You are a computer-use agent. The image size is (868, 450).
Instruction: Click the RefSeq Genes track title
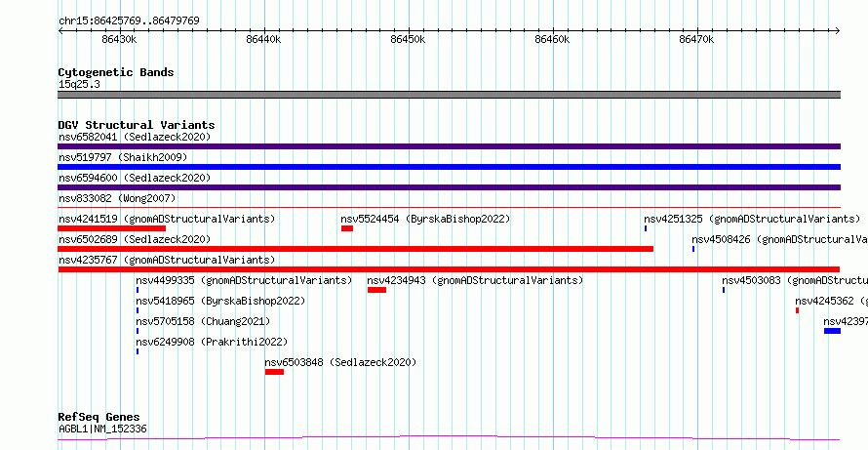point(99,417)
